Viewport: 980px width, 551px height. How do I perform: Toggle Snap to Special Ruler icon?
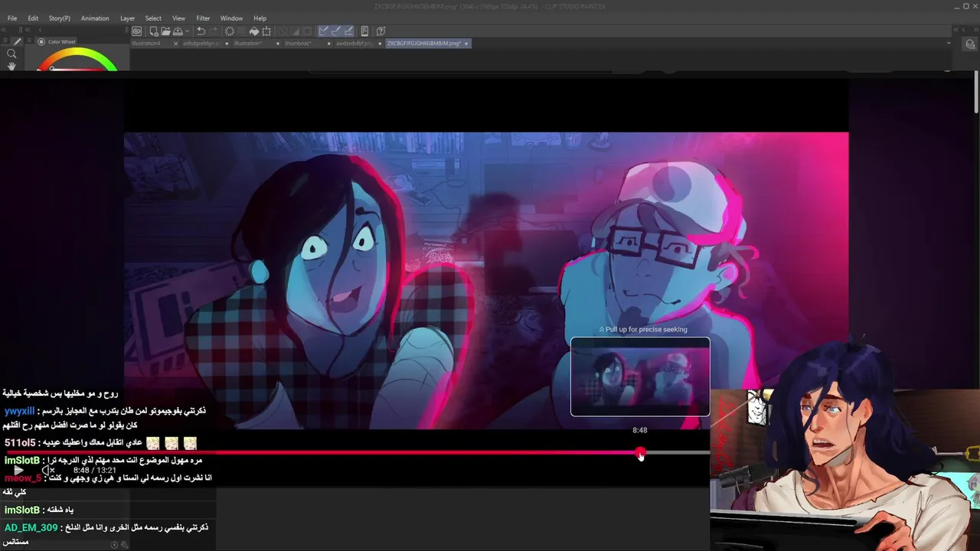336,31
